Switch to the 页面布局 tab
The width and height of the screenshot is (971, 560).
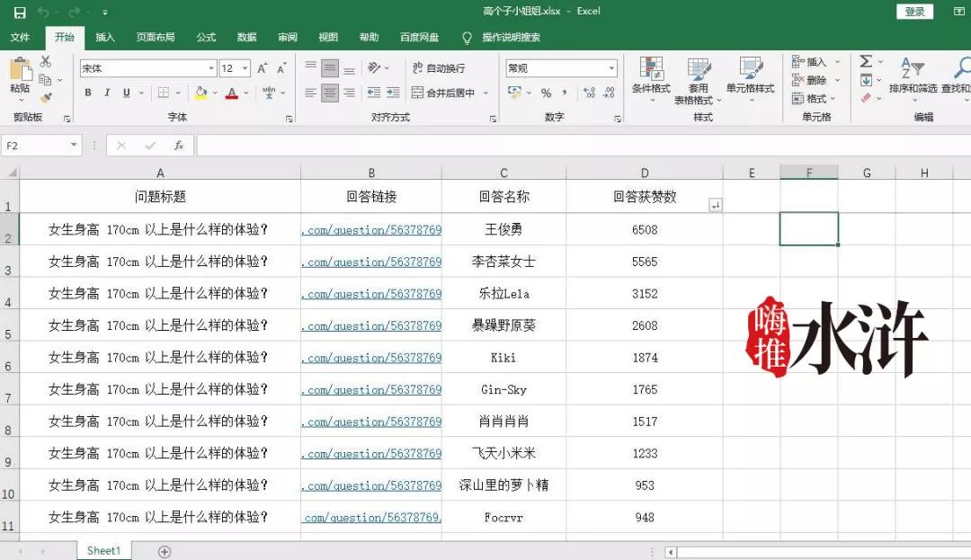156,37
